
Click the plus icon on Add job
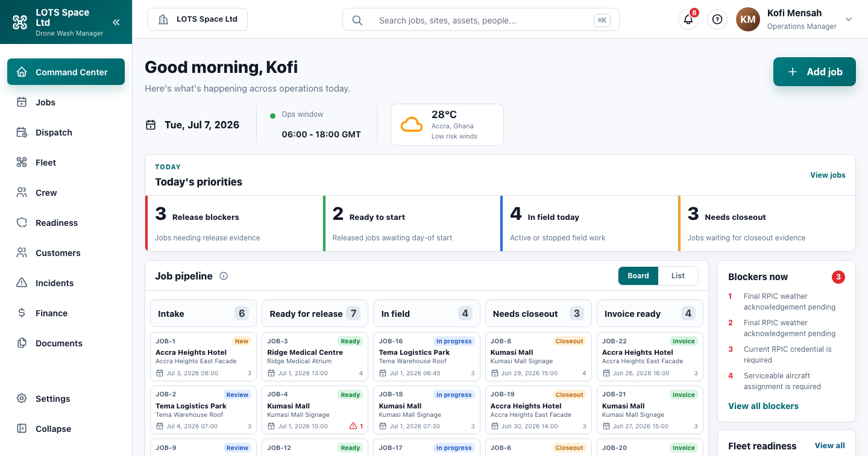(x=793, y=72)
